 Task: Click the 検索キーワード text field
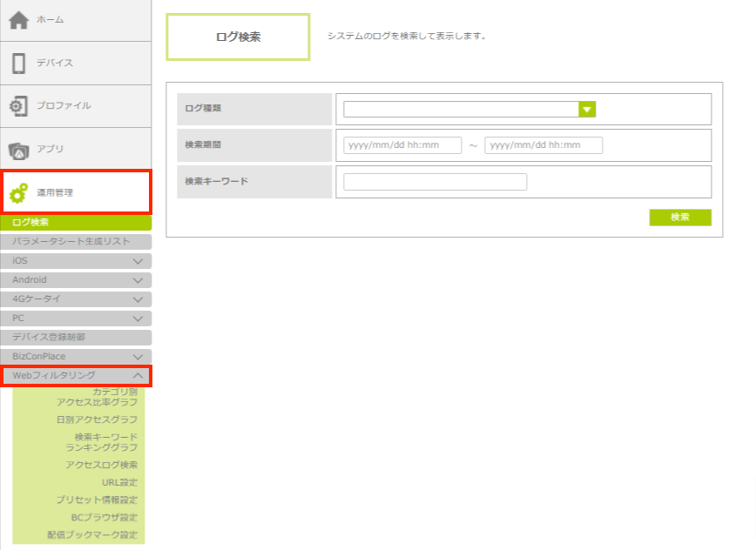click(x=435, y=182)
